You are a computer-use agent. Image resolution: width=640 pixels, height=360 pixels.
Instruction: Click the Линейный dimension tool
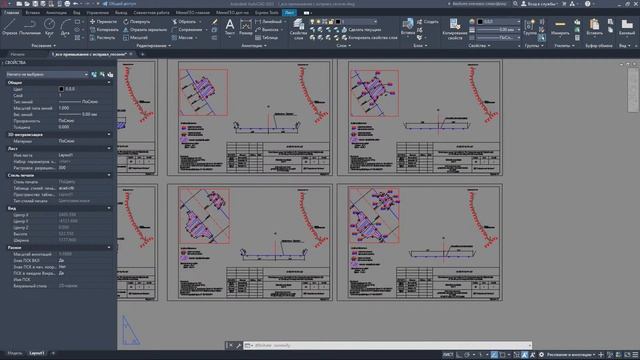coord(268,22)
